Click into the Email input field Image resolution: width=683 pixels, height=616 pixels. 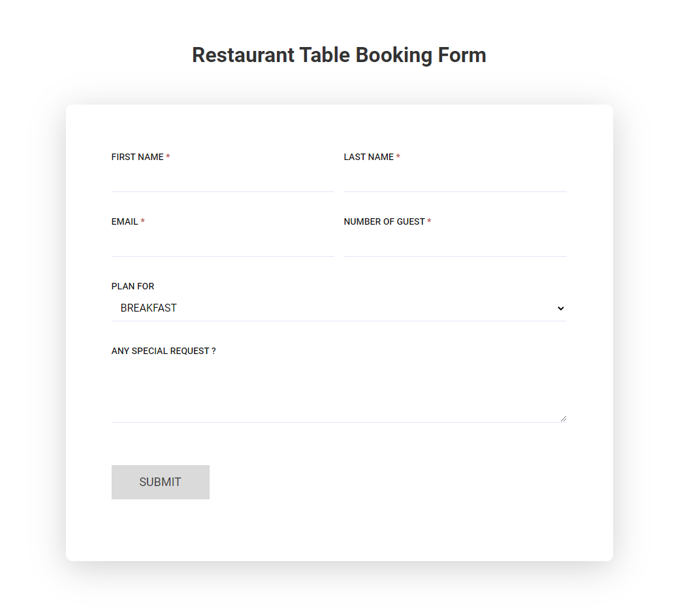click(x=222, y=244)
